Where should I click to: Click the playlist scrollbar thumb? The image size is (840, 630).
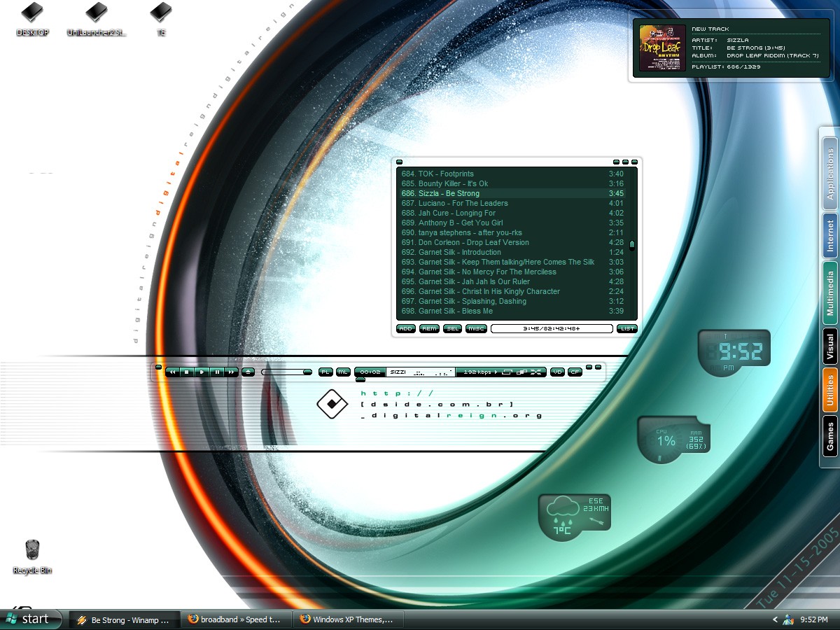point(632,245)
